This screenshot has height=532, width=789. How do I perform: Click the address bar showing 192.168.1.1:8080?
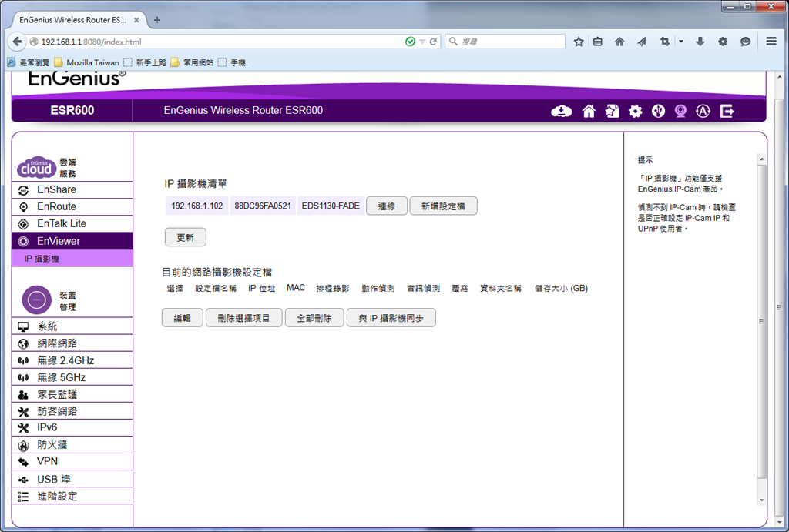(217, 42)
